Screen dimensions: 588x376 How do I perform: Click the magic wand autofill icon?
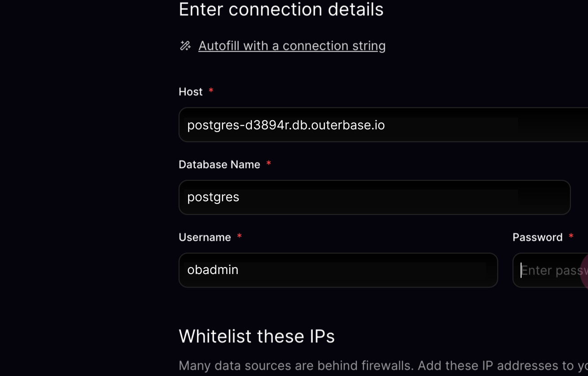pos(185,45)
